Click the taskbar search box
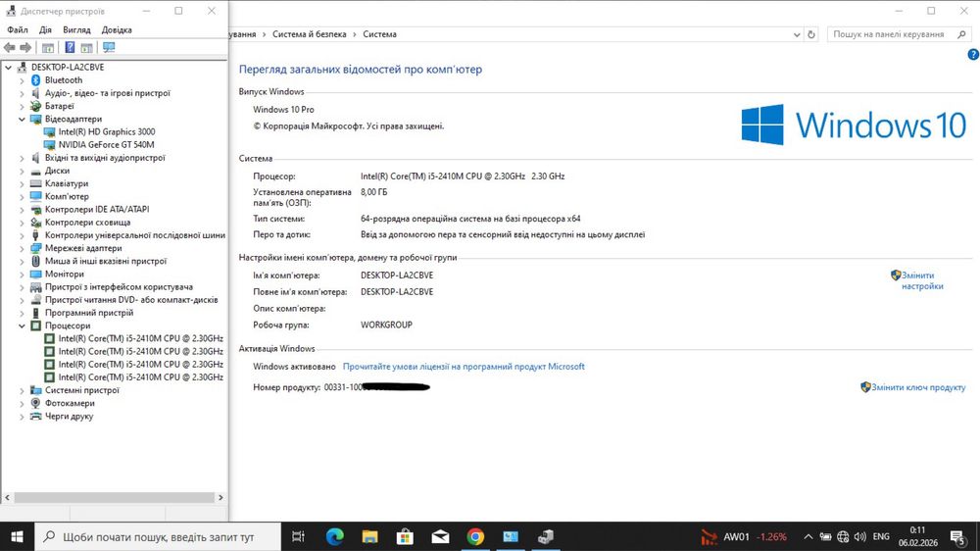 (x=158, y=536)
